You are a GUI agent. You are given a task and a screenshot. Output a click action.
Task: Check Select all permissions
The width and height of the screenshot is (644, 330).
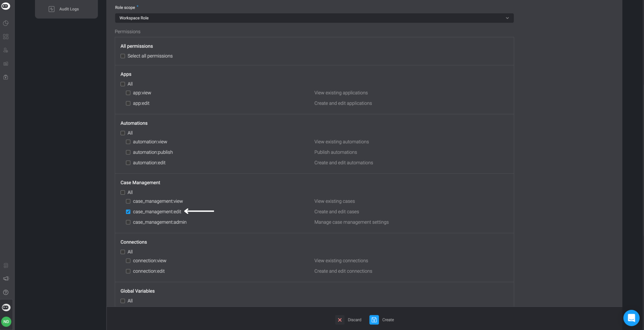point(123,56)
